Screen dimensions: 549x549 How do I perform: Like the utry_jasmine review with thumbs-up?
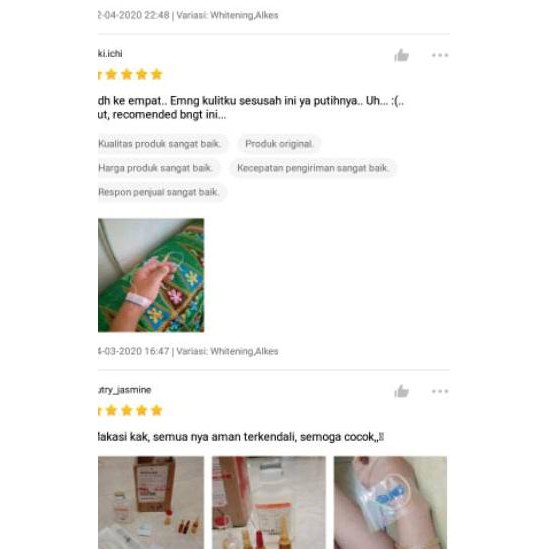(401, 391)
